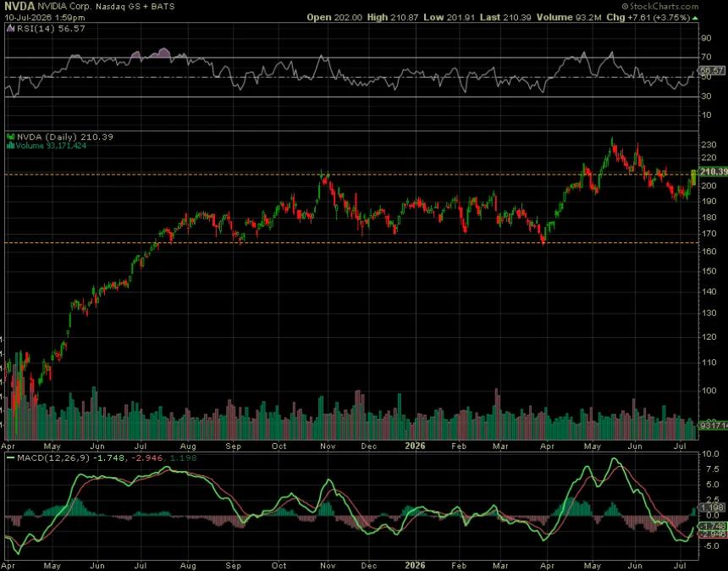Viewport: 728px width, 571px height.
Task: Click the candlestick icon before NVDA (Daily)
Action: (x=11, y=137)
